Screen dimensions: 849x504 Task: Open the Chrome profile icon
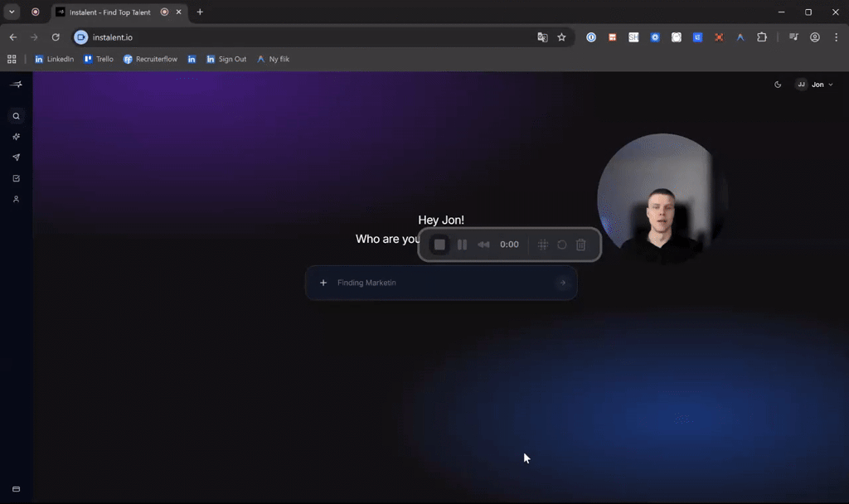[814, 37]
